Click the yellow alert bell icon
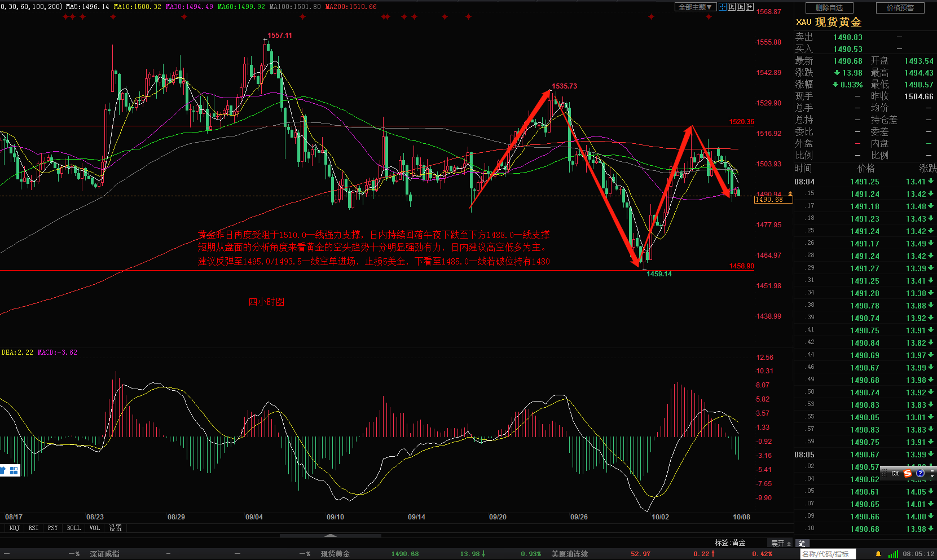 click(878, 554)
